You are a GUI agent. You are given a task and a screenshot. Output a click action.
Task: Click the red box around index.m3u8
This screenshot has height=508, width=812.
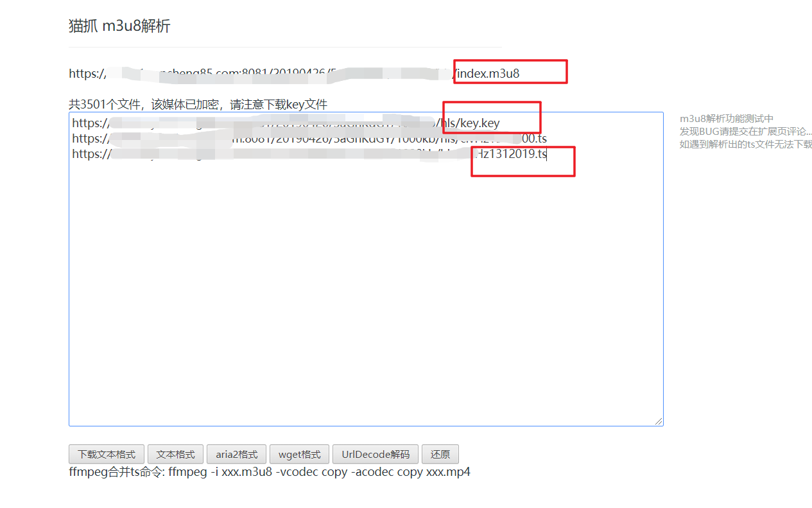coord(510,71)
